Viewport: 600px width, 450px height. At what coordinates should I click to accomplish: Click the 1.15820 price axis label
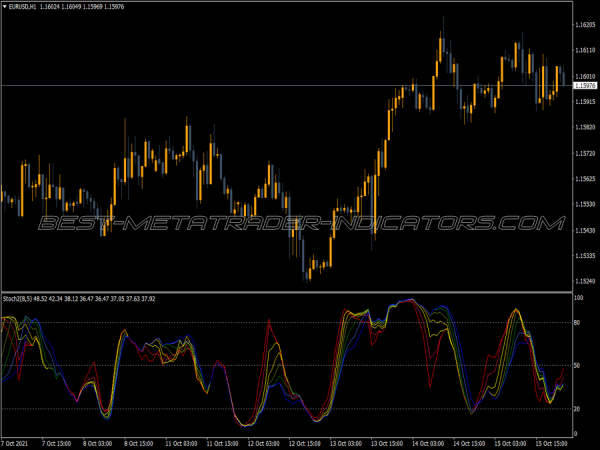[x=585, y=127]
